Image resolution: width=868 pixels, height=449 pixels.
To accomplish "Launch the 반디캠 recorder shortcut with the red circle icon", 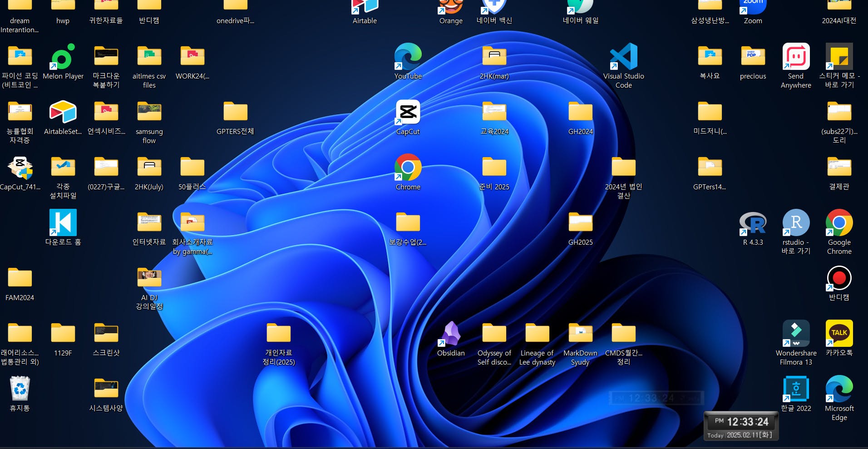I will [x=839, y=278].
